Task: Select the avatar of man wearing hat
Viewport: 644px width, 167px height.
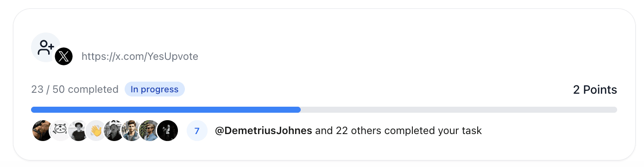Action: pyautogui.click(x=78, y=131)
